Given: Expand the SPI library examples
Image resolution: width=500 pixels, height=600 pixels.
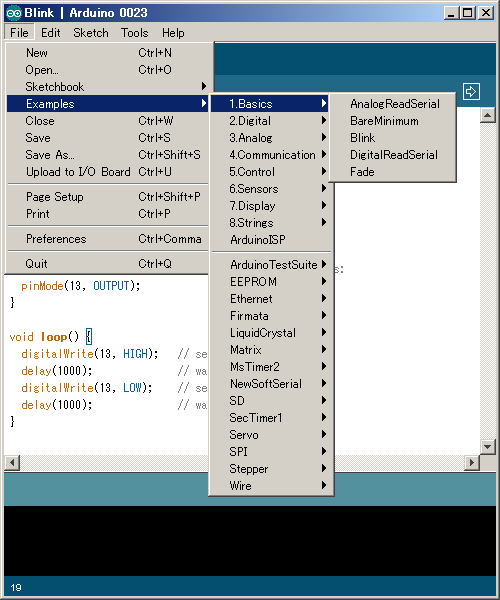Looking at the screenshot, I should [271, 452].
